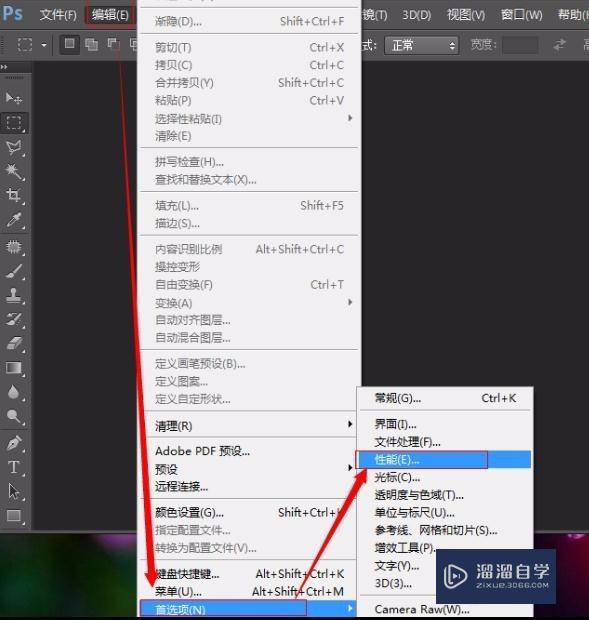589x620 pixels.
Task: Choose 远程连接... menu item
Action: [x=249, y=486]
